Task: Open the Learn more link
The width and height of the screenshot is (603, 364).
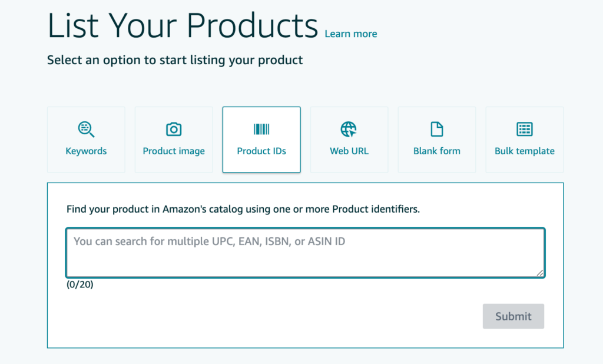Action: tap(350, 34)
